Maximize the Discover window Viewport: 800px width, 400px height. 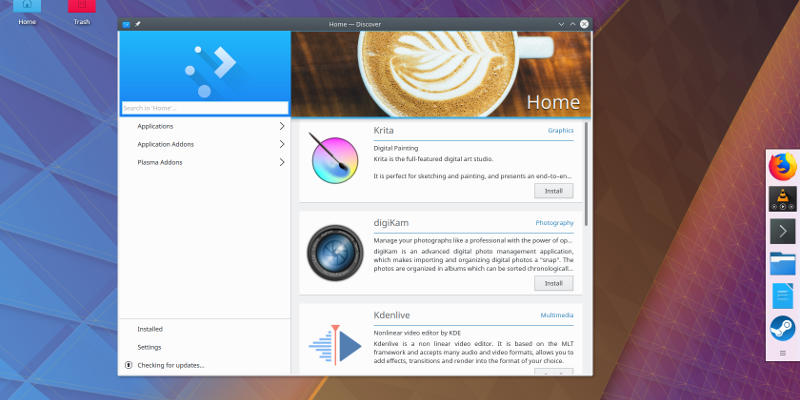coord(572,24)
